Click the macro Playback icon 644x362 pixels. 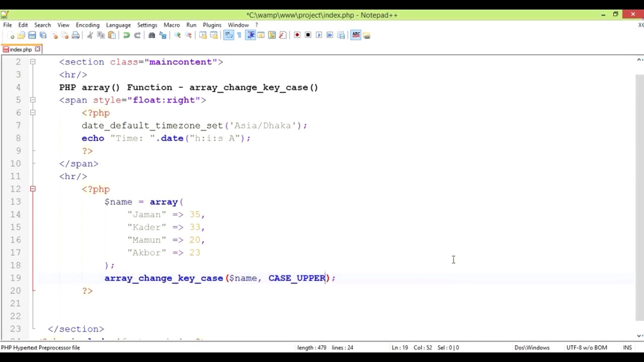coord(319,35)
